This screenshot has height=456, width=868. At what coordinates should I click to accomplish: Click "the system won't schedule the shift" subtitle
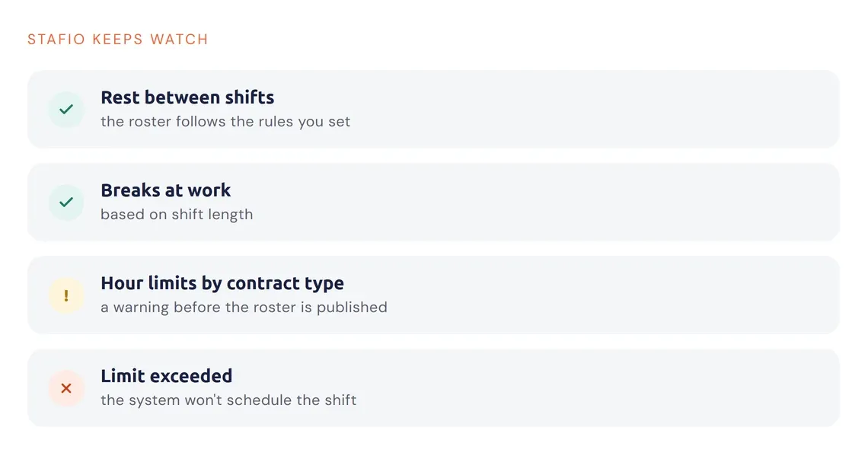(228, 400)
